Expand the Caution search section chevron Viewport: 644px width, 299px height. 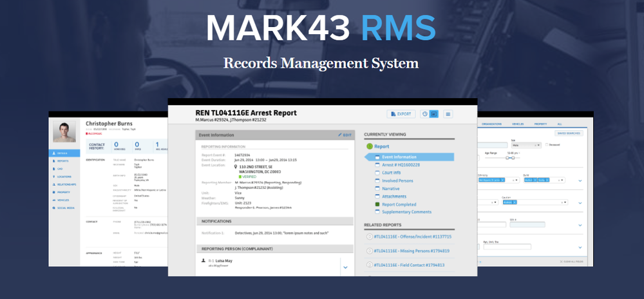tap(580, 203)
